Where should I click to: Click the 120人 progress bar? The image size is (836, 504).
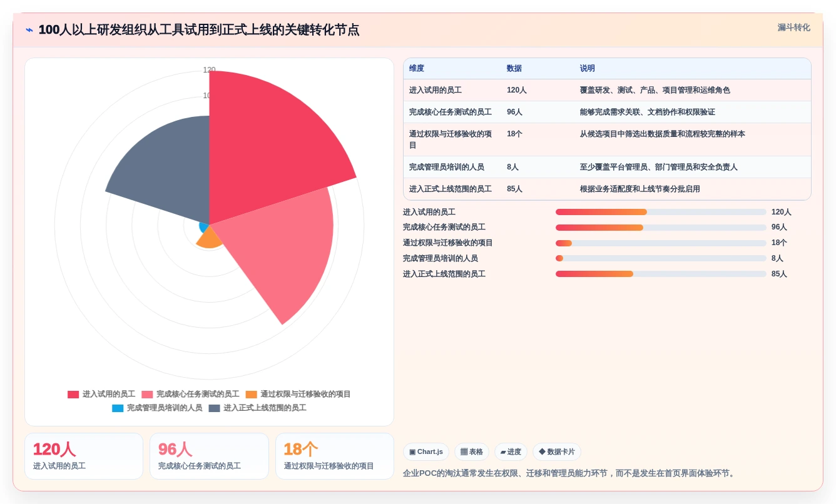point(661,212)
